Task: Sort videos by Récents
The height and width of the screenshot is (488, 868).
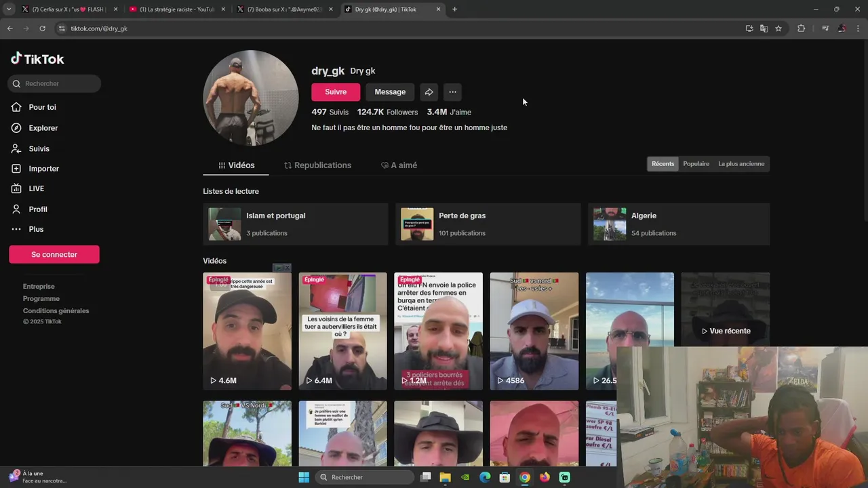Action: click(x=663, y=164)
